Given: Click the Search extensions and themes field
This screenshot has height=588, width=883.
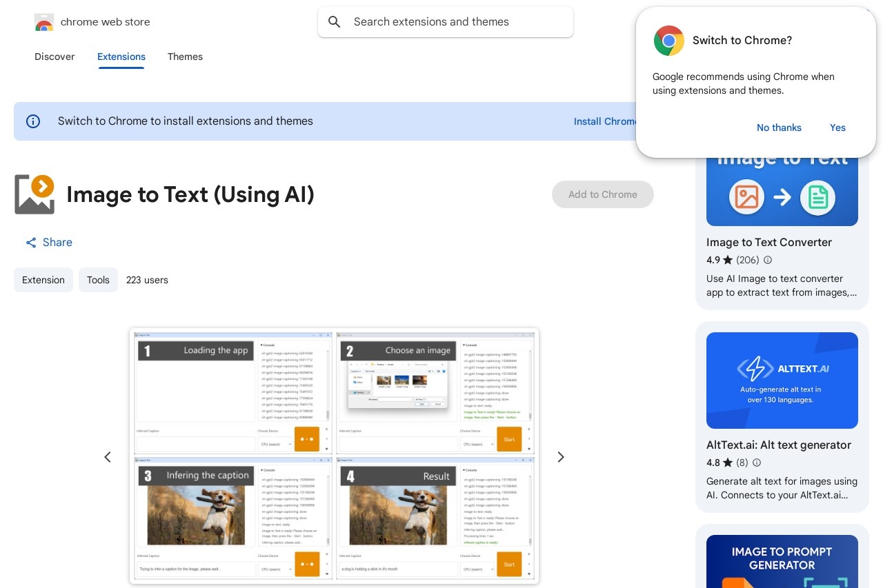Looking at the screenshot, I should coord(446,22).
